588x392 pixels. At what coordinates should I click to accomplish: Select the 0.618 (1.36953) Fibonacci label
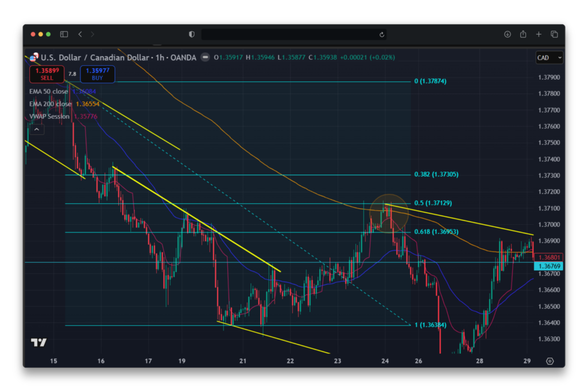point(436,232)
